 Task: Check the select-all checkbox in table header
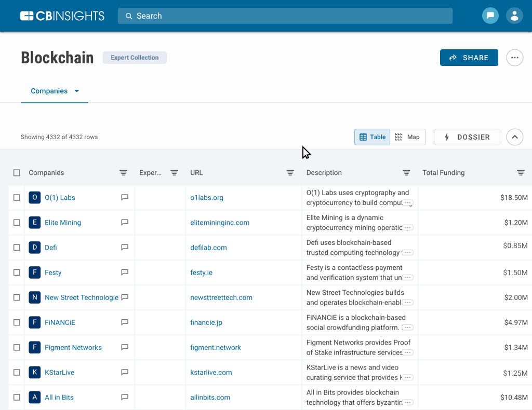click(17, 173)
